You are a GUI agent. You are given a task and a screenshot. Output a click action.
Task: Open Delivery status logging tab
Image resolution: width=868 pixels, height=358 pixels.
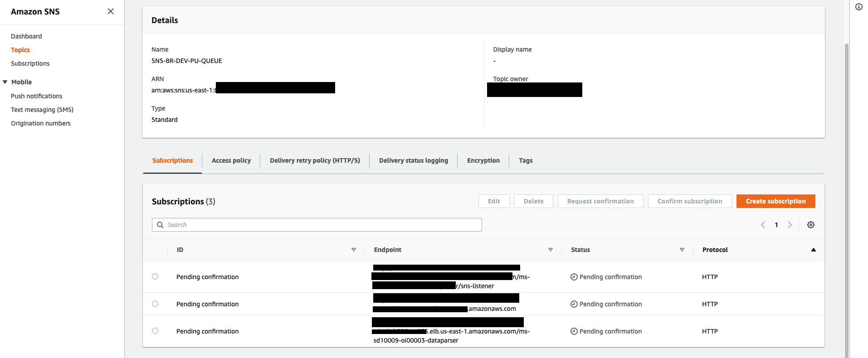tap(414, 160)
